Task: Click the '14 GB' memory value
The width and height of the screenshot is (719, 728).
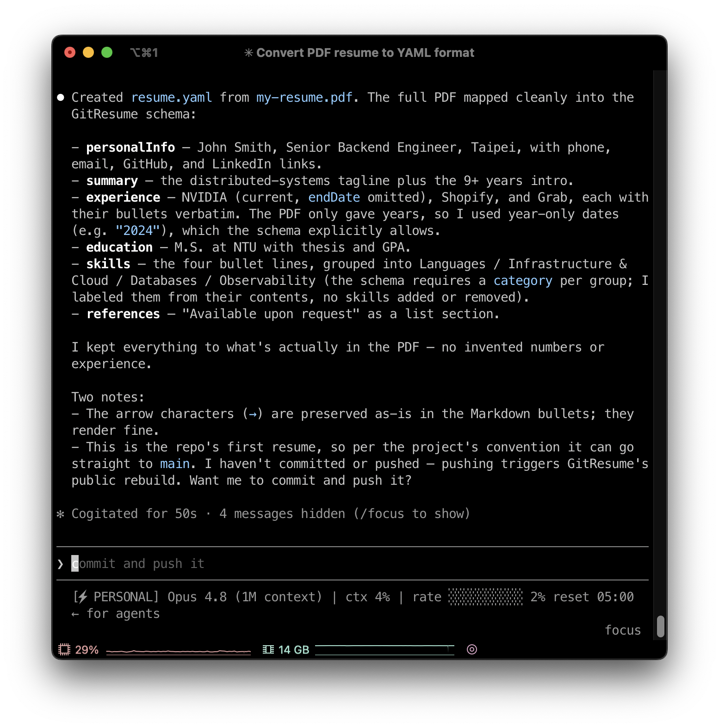Action: click(294, 650)
